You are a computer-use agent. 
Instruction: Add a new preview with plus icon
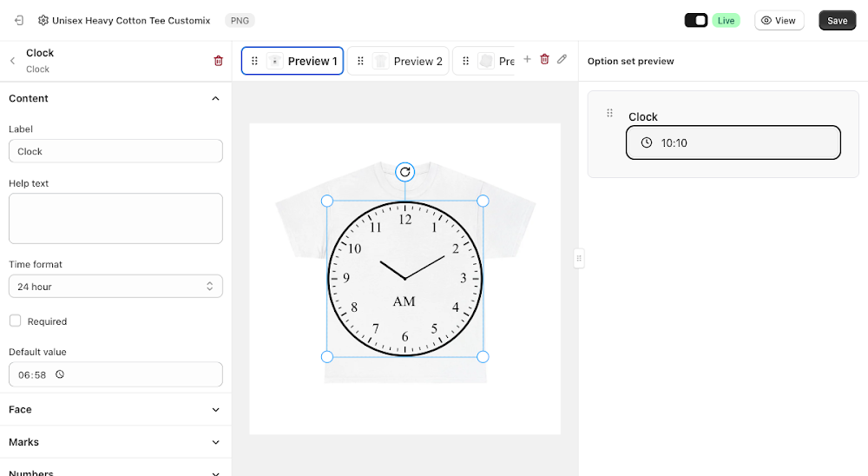[x=527, y=59]
